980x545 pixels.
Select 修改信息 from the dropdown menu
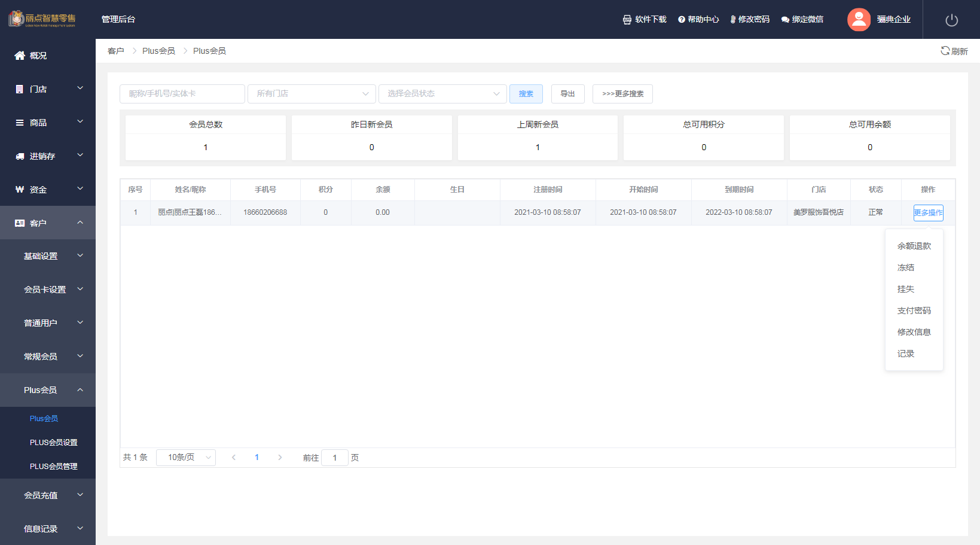pyautogui.click(x=914, y=332)
